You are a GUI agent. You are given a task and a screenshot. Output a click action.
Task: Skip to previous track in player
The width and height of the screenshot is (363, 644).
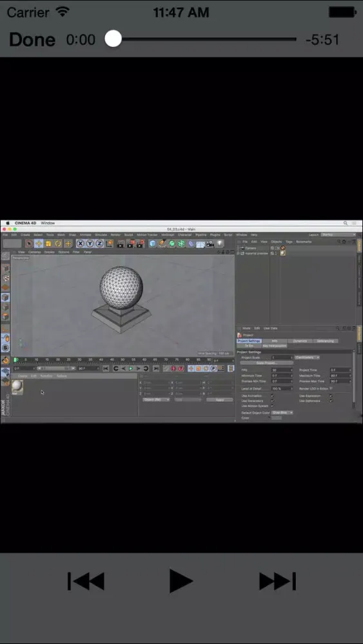pos(86,581)
